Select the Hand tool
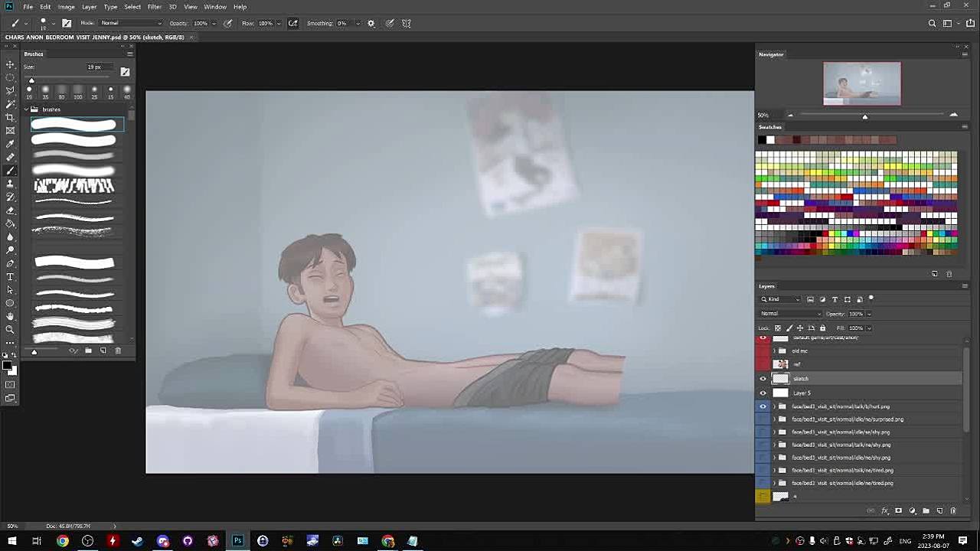 point(10,316)
